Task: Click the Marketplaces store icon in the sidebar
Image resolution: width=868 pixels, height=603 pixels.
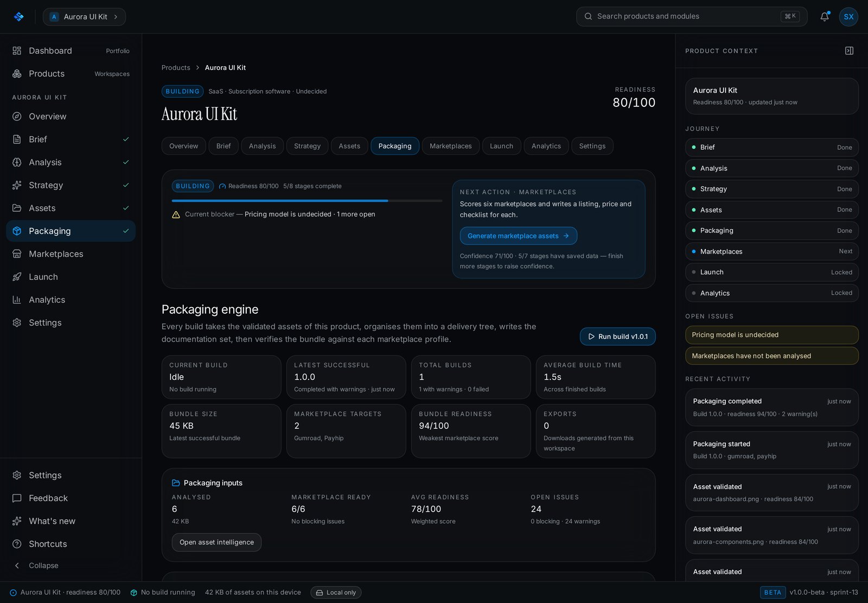Action: 17,253
